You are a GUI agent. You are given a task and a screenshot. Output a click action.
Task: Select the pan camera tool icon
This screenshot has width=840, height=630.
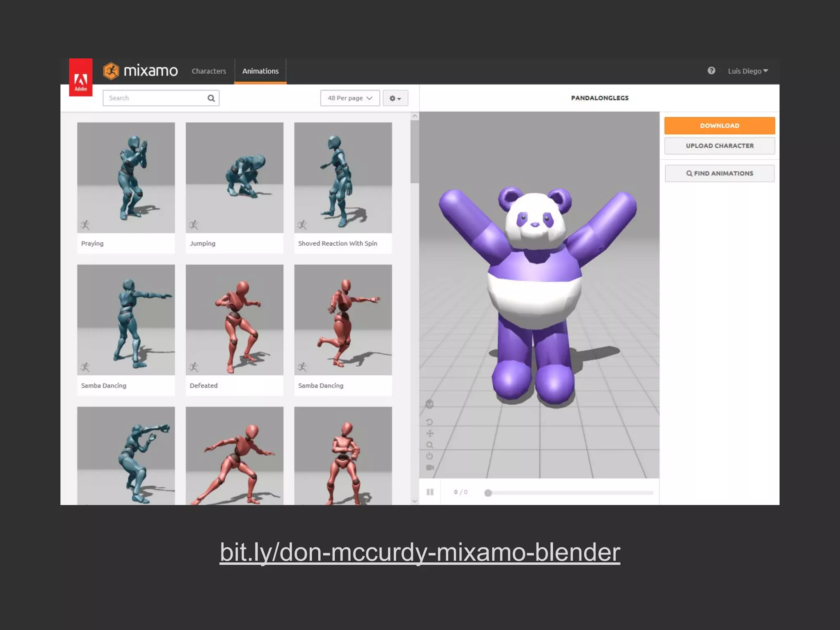[430, 434]
